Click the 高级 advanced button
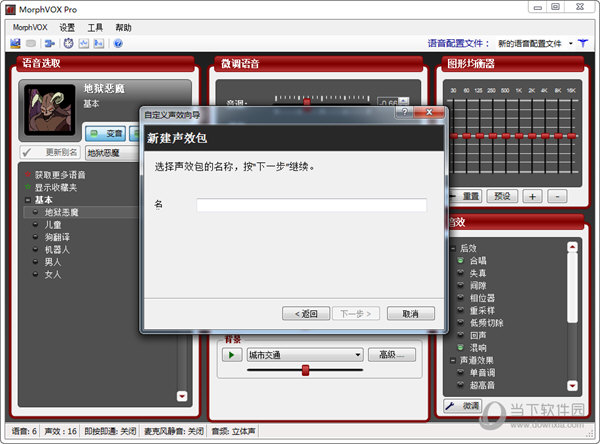 coord(391,355)
